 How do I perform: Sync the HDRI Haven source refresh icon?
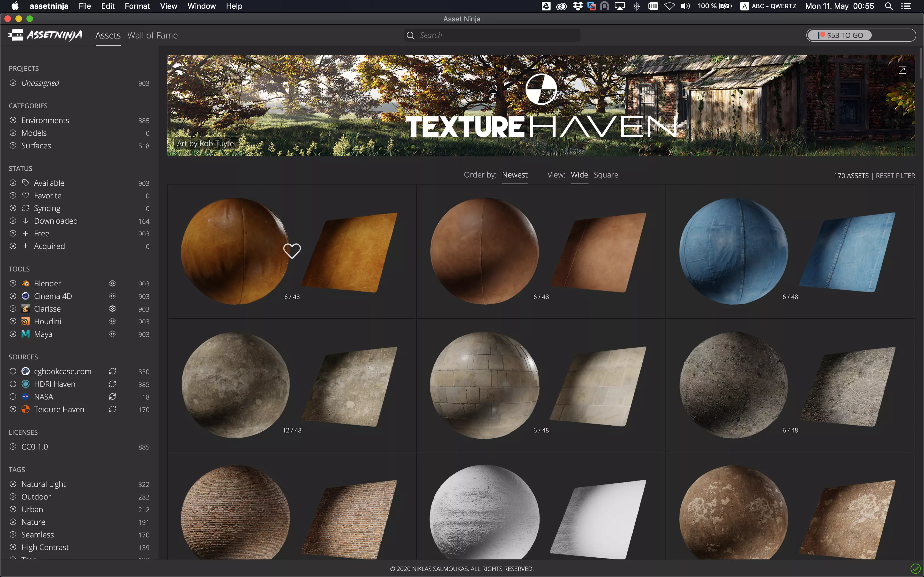(112, 384)
